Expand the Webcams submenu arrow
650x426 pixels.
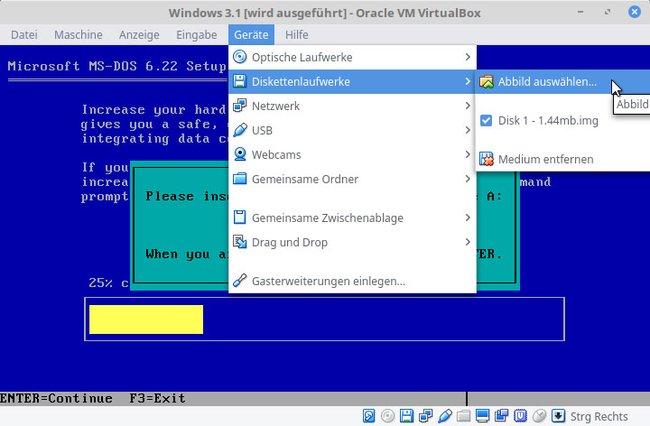coord(468,154)
